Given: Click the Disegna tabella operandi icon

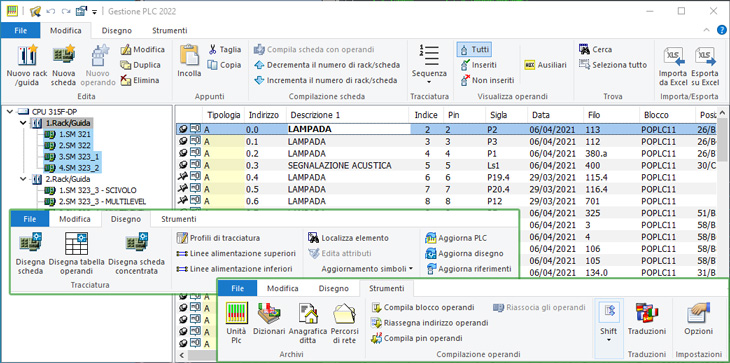Looking at the screenshot, I should (76, 243).
